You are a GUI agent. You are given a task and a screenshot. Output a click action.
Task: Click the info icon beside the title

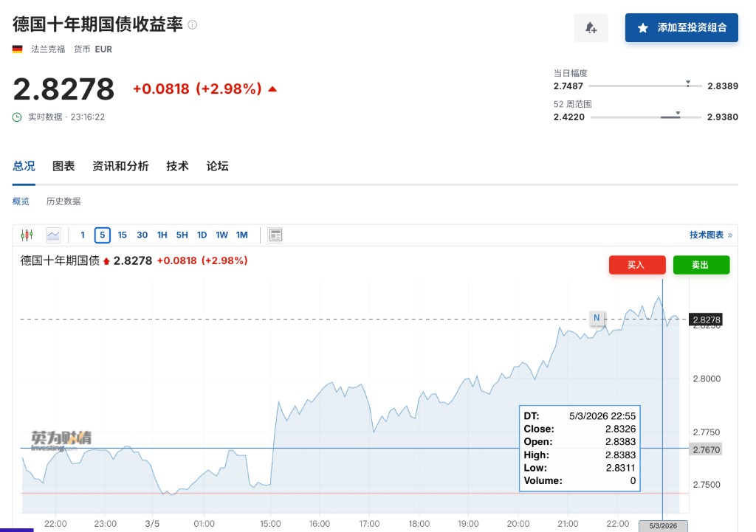pos(193,24)
